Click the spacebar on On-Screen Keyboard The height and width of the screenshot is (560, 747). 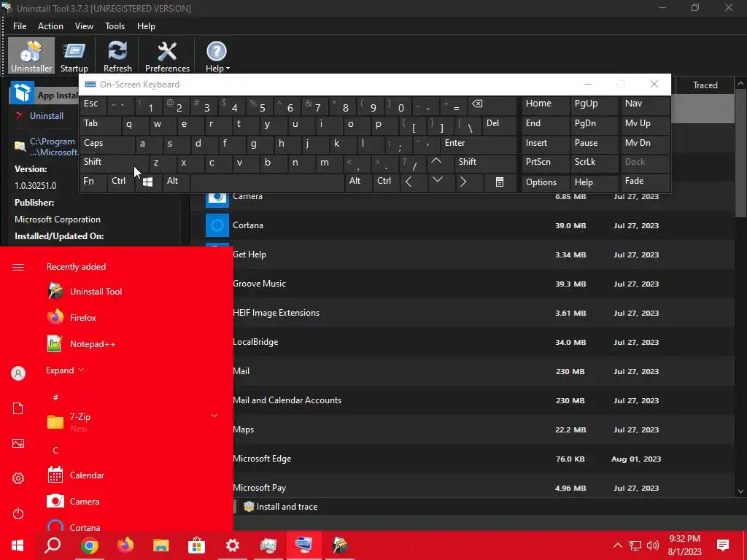coord(267,182)
